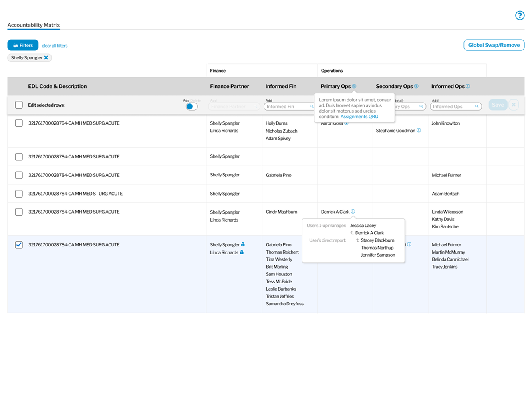Toggle the Add/Delete switch
The width and height of the screenshot is (532, 406).
pos(191,107)
